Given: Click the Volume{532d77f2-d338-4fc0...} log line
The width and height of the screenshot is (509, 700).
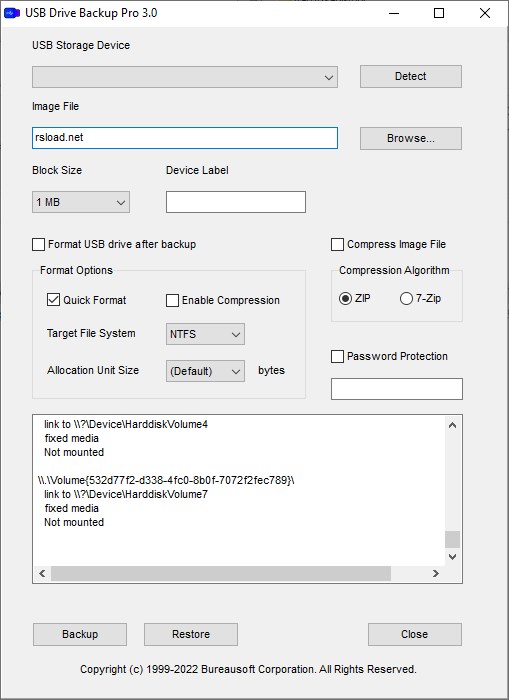Looking at the screenshot, I should 166,480.
